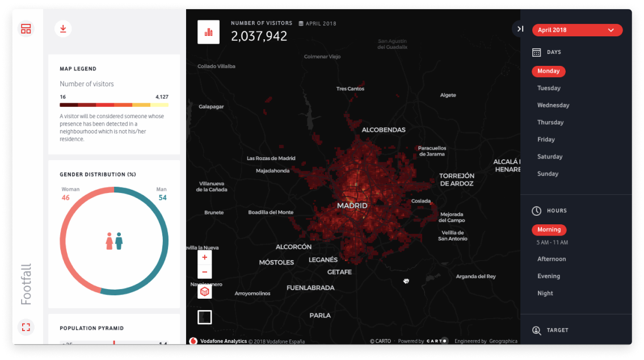The height and width of the screenshot is (360, 644).
Task: Select Saturday in the days filter
Action: click(x=550, y=156)
